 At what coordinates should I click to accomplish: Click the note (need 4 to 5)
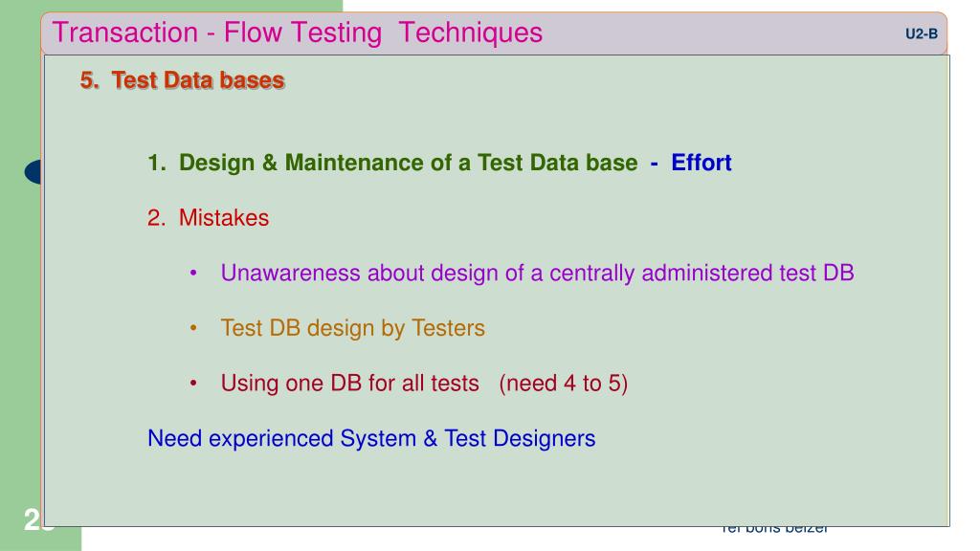563,383
